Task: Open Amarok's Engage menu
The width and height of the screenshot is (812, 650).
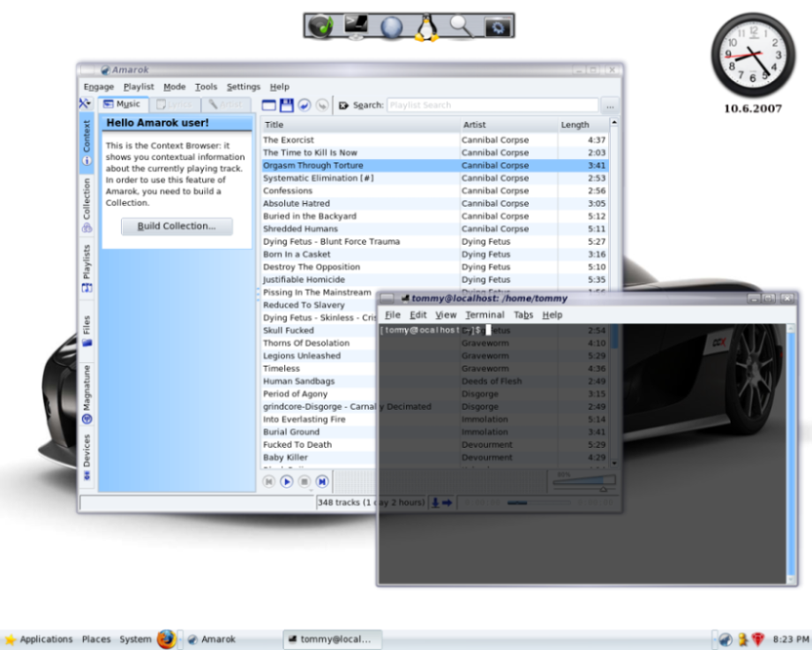Action: (x=98, y=87)
